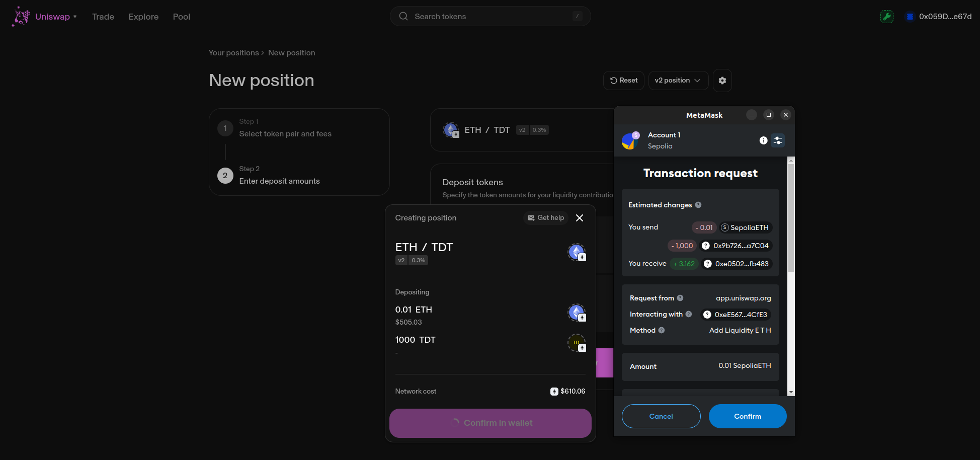Screen dimensions: 980x460
Task: Click app.uniswap.org request origin
Action: (744, 298)
